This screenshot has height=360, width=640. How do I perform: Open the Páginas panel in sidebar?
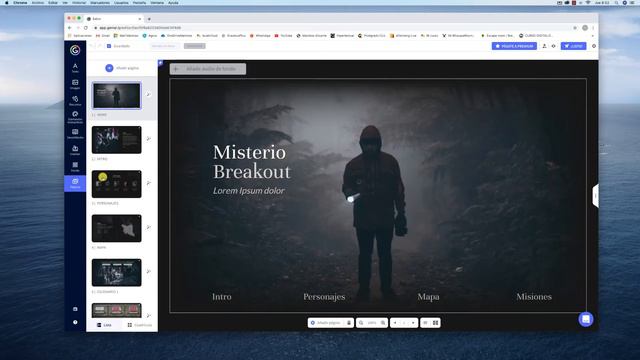tap(75, 183)
